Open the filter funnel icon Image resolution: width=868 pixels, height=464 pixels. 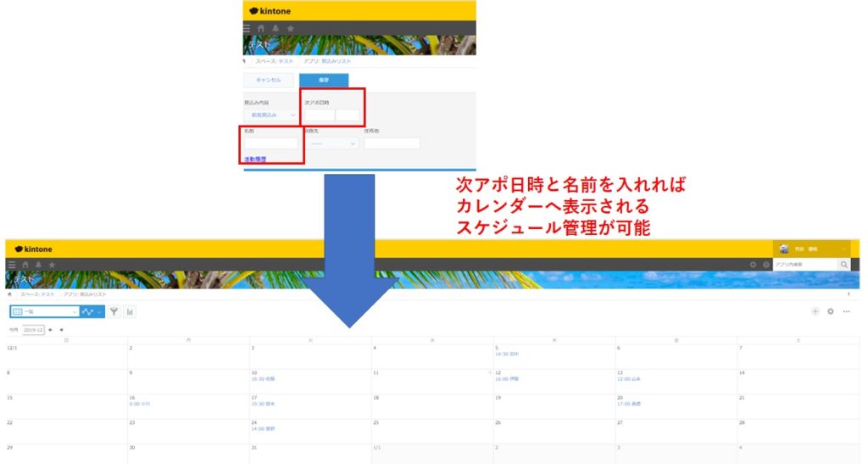point(114,311)
